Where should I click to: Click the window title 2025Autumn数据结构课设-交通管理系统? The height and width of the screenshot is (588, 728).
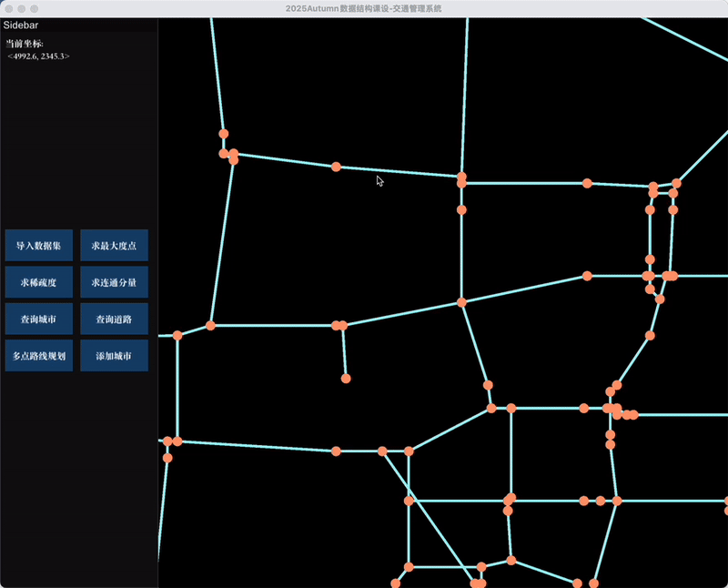pyautogui.click(x=363, y=8)
